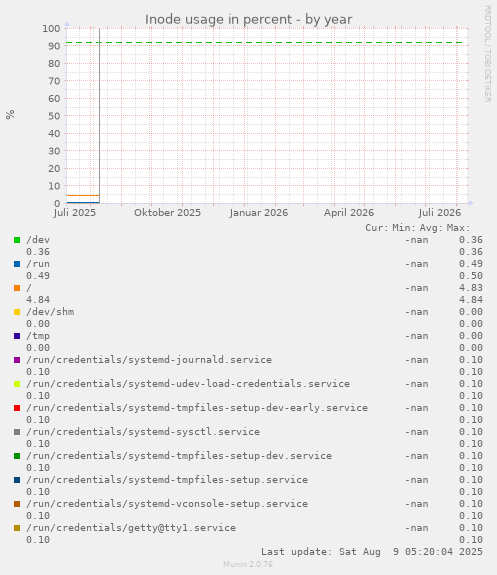
Task: Click the green /dev legend color swatch
Action: [x=17, y=240]
